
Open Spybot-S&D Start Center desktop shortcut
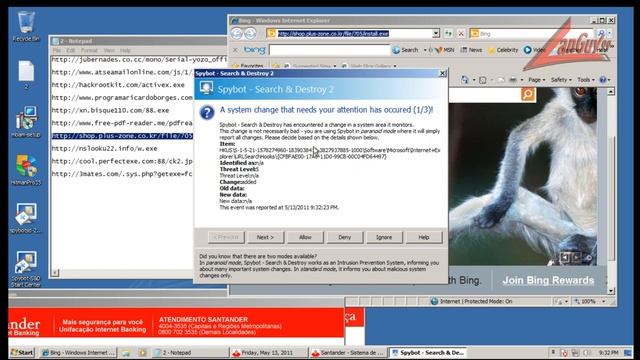pos(26,269)
